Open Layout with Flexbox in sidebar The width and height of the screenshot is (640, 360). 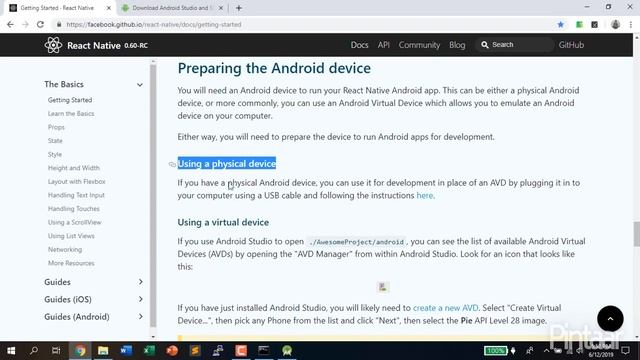click(x=76, y=182)
